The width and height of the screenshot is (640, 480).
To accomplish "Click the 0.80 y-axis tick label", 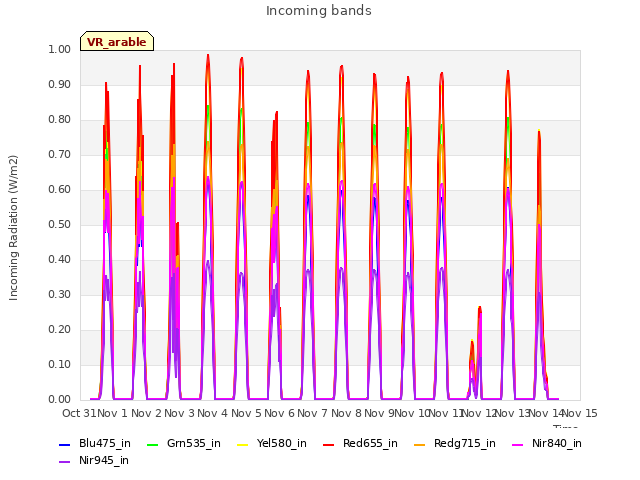I will tap(60, 120).
